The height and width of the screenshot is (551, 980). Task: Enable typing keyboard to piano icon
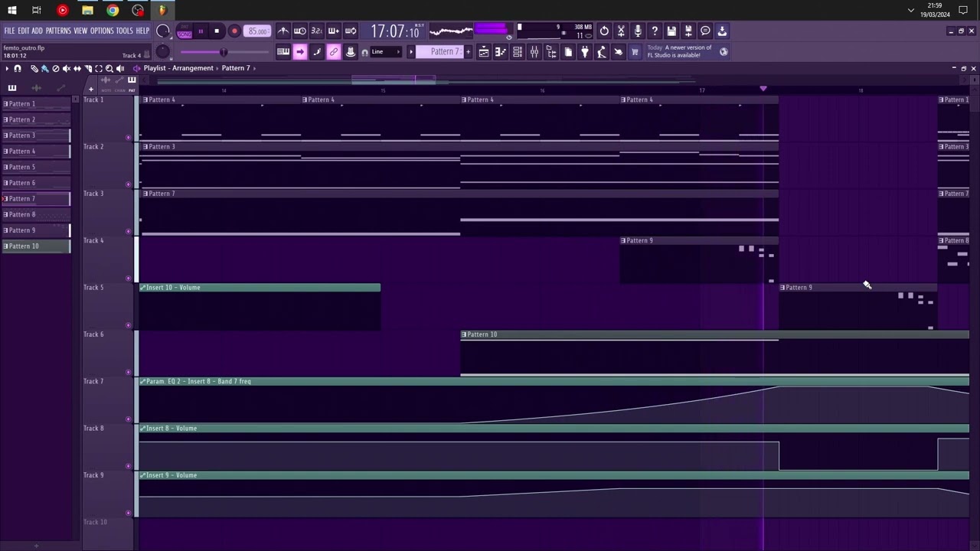[x=283, y=52]
